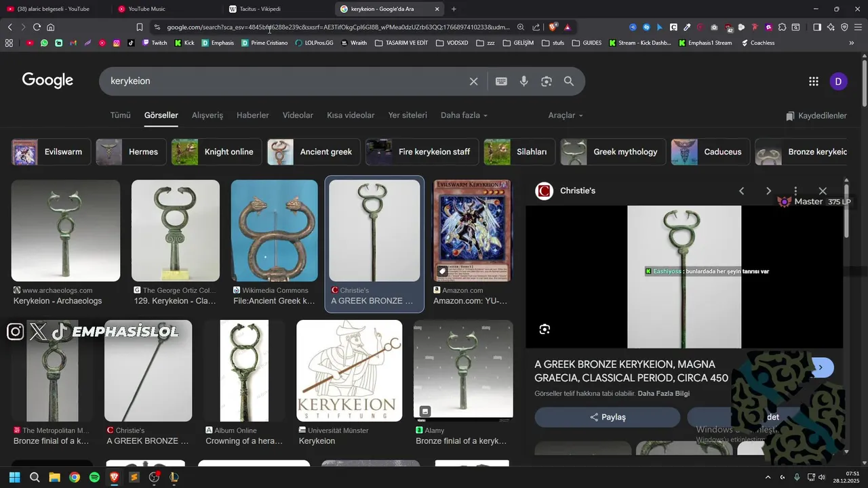Clear the search box with the X icon
This screenshot has height=488, width=868.
tap(473, 81)
